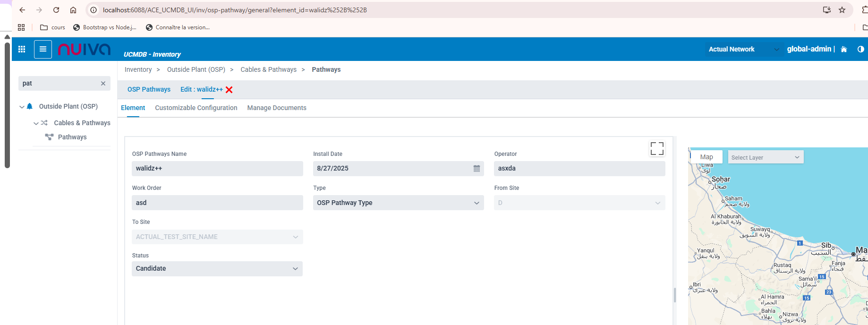Click the Inventory breadcrumb link
The height and width of the screenshot is (325, 868).
[138, 69]
